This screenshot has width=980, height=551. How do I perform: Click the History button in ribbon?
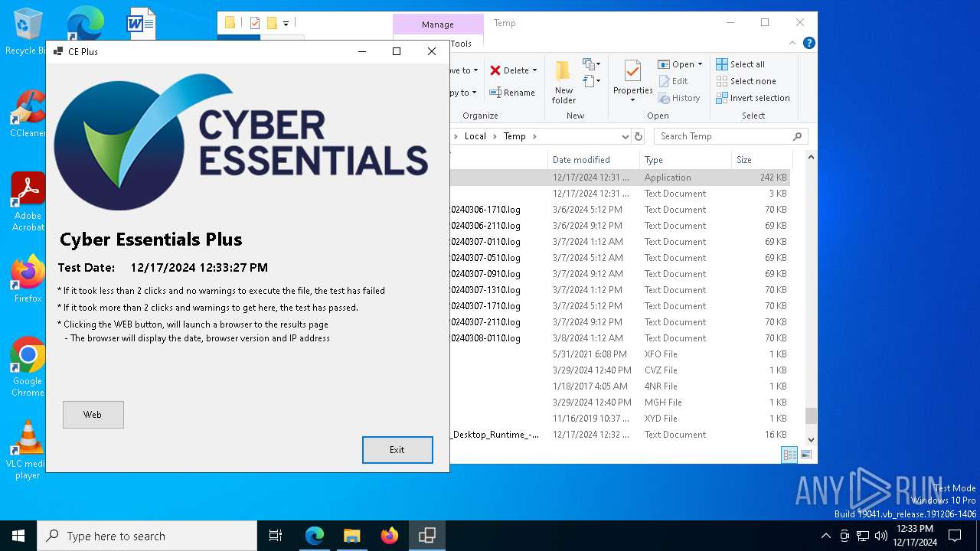pos(679,98)
